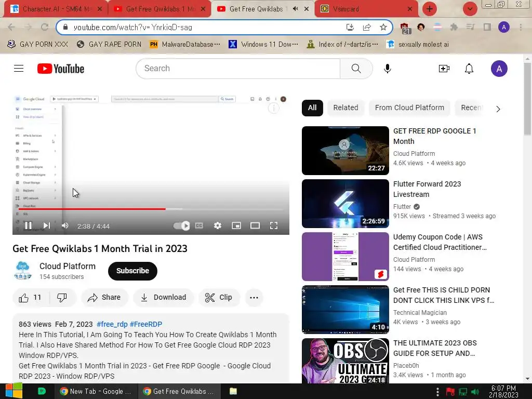Screen dimensions: 532x399
Task: Select the From Cloud Platform chip
Action: (x=409, y=108)
